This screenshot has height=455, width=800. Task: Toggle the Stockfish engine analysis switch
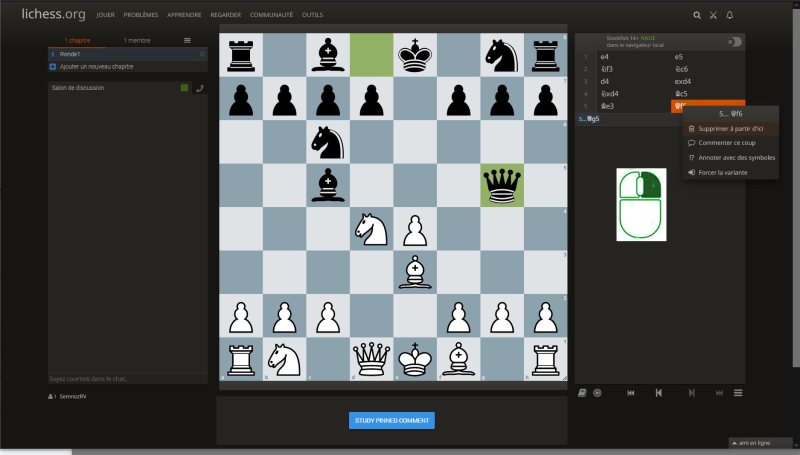pyautogui.click(x=735, y=41)
